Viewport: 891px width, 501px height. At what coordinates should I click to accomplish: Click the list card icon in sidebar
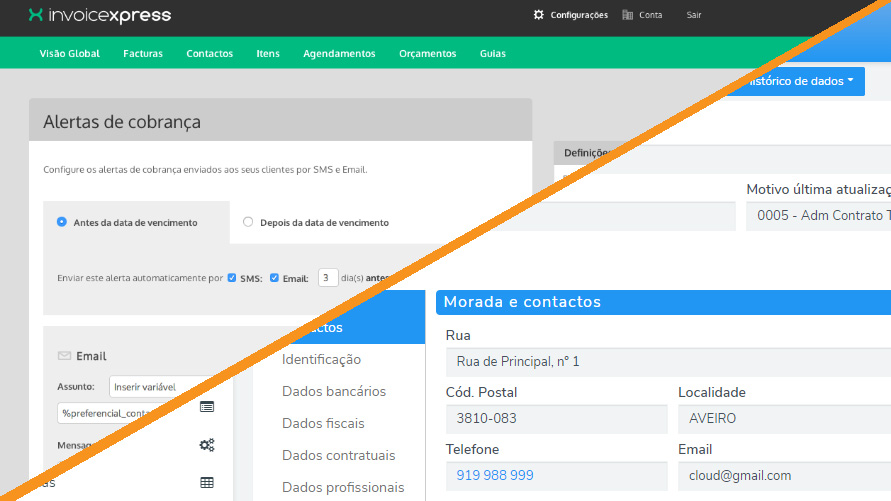pyautogui.click(x=207, y=407)
